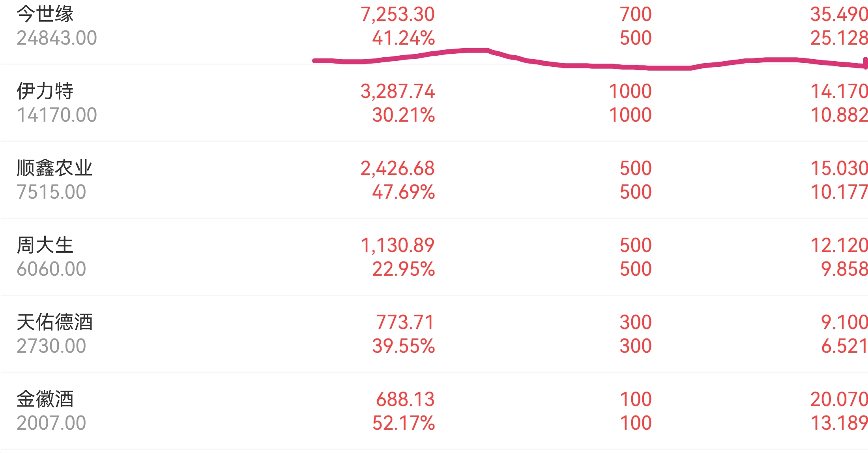868x453 pixels.
Task: Open the 天佑德酒 stock entry
Action: tap(54, 322)
